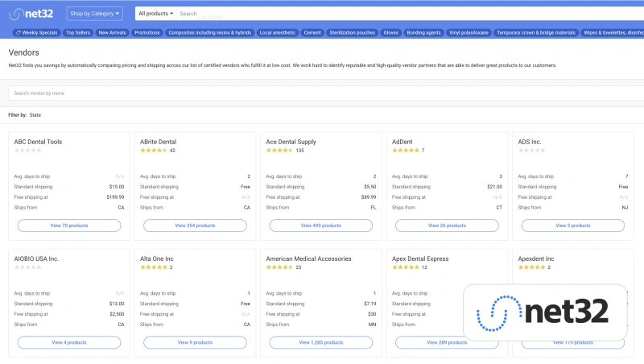Click Apex Dental Express star rating
This screenshot has height=364, width=644.
[405, 267]
